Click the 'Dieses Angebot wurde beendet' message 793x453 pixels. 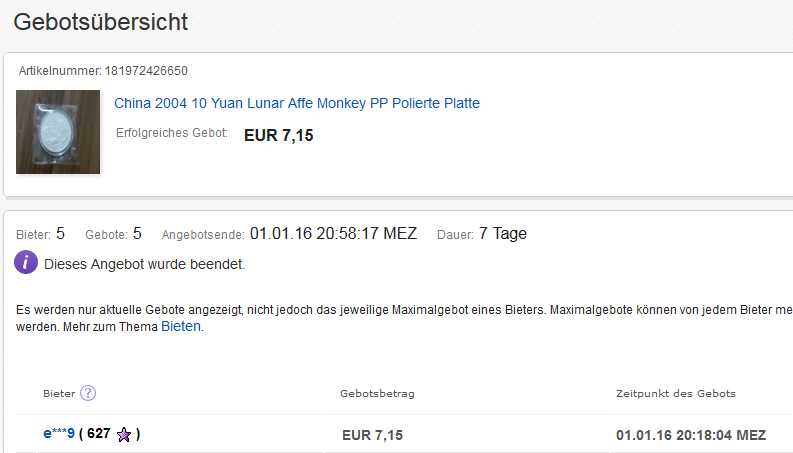point(144,265)
